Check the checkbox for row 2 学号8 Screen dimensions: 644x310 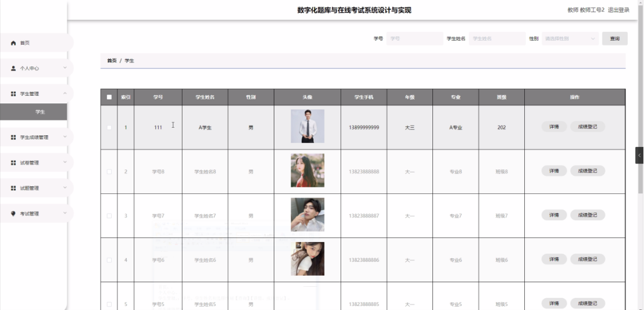(109, 172)
